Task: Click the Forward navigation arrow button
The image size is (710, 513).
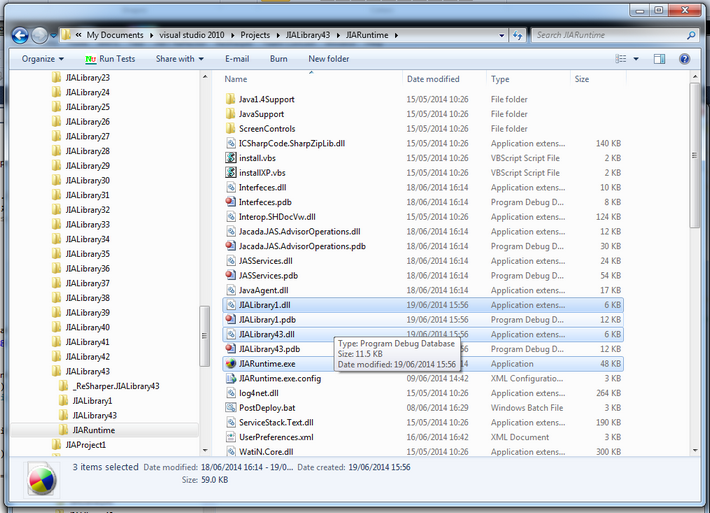Action: (39, 35)
